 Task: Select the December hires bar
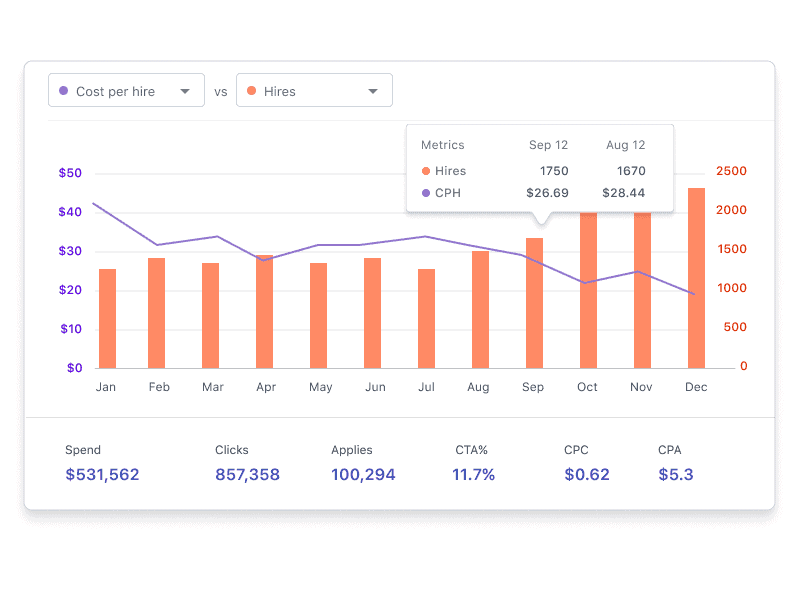696,278
